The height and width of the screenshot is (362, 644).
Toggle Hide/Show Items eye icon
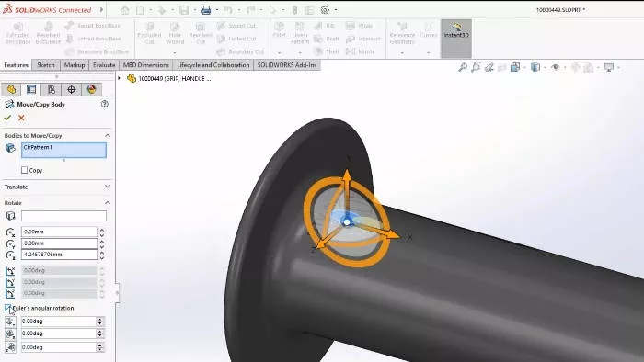[556, 67]
